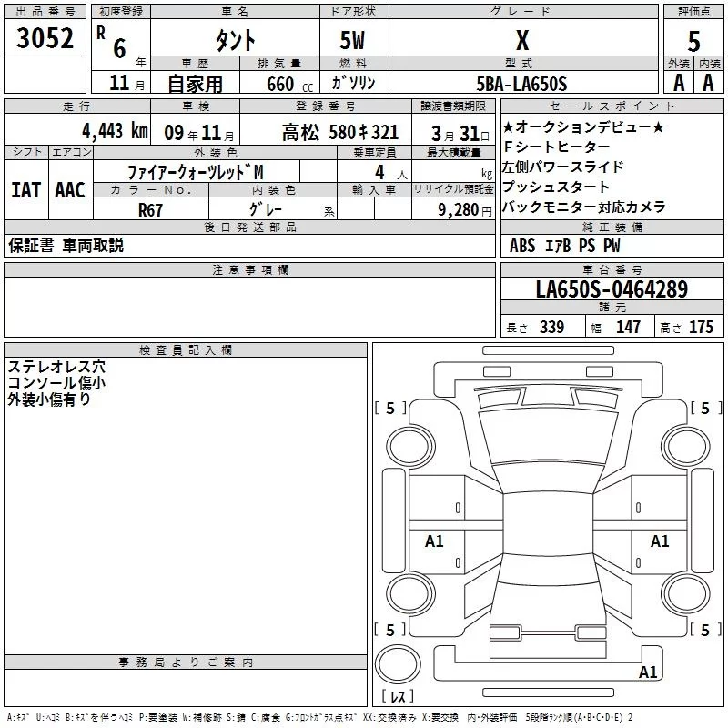
Task: Click the A1 mark on the right door
Action: (660, 541)
